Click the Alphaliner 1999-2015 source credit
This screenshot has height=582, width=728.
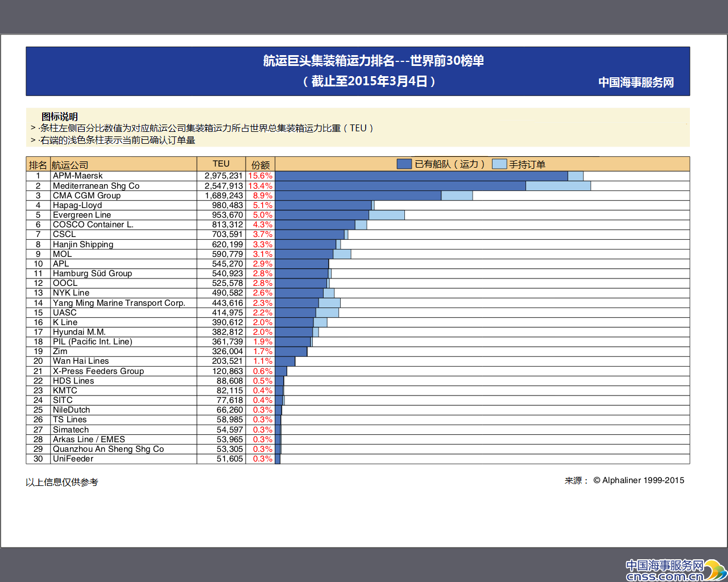click(x=639, y=480)
